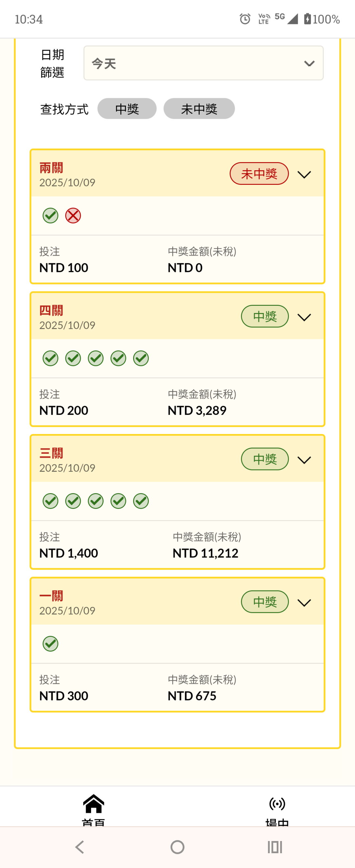355x868 pixels.
Task: Tap the red 未中獎 status badge
Action: click(259, 174)
